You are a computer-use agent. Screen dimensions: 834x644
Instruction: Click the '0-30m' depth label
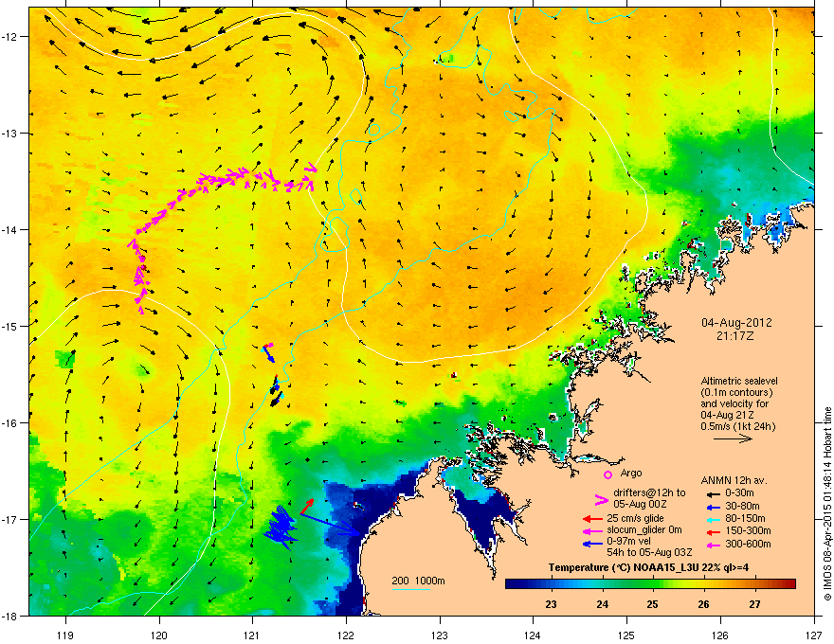point(739,493)
